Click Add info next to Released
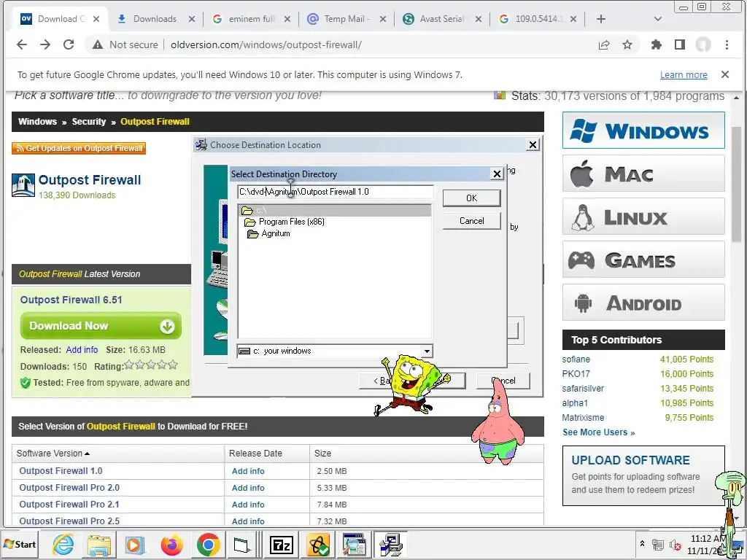This screenshot has height=560, width=747. [x=82, y=349]
